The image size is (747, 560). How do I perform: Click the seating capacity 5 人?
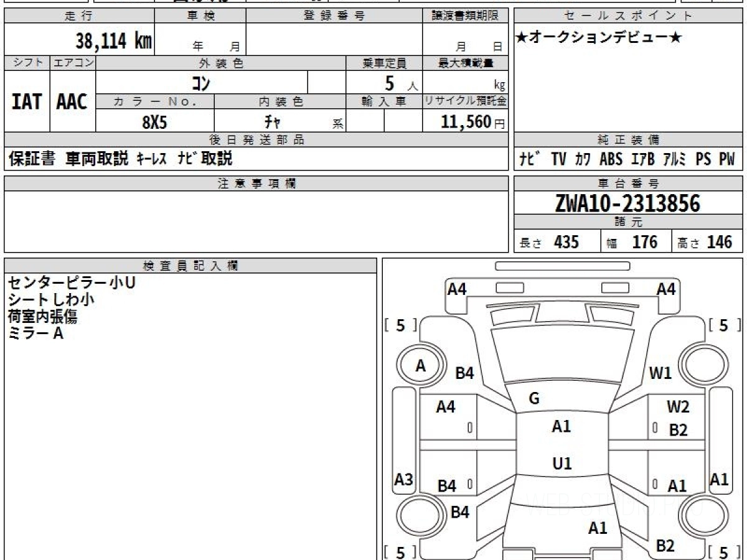pos(401,83)
